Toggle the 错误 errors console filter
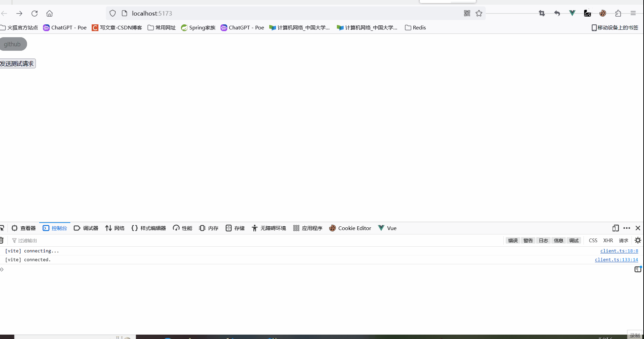644x339 pixels. pyautogui.click(x=513, y=241)
